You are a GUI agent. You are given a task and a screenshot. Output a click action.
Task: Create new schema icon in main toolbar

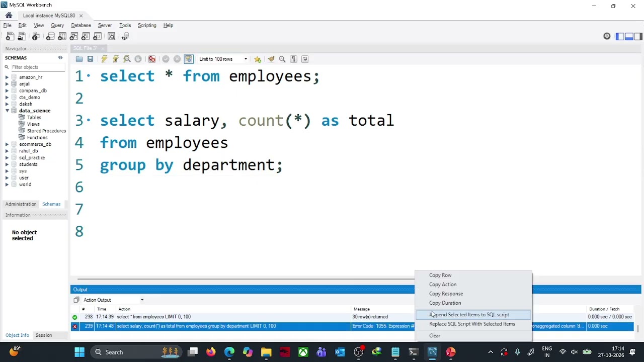coord(50,36)
